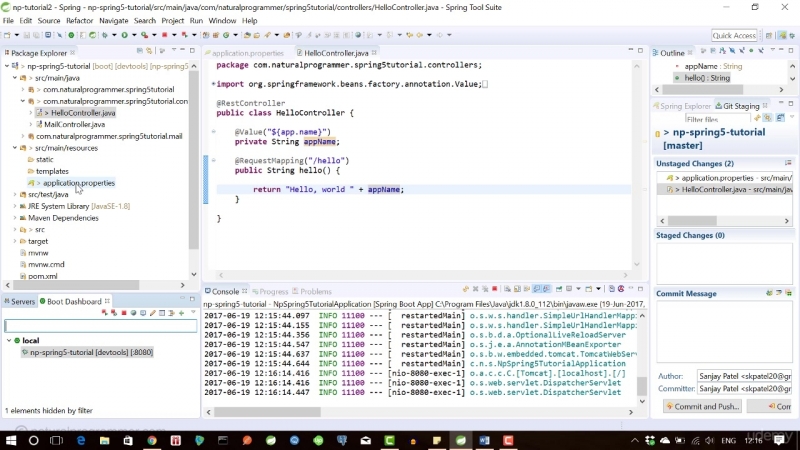Image resolution: width=800 pixels, height=450 pixels.
Task: Open the Run button dropdown arrow
Action: [134, 35]
